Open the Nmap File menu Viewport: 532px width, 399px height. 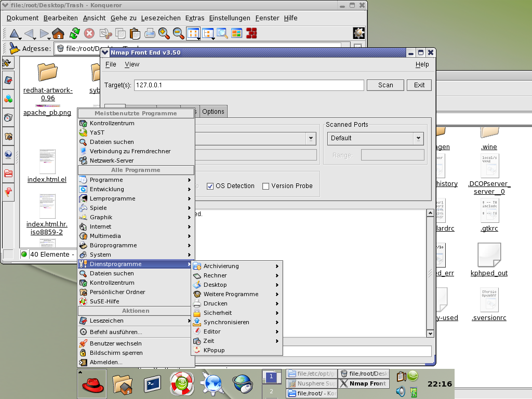point(111,64)
